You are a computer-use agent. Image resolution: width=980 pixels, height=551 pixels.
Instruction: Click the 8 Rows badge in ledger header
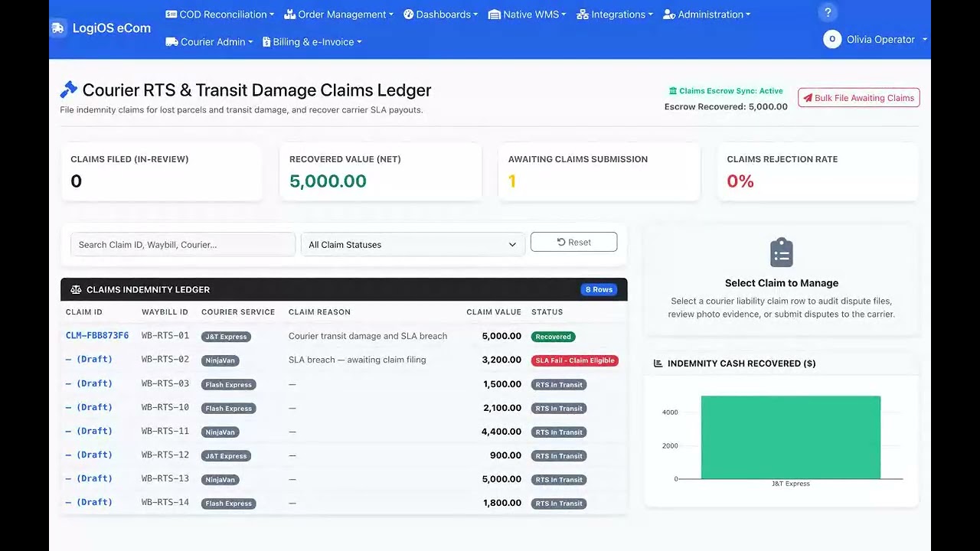pos(599,289)
